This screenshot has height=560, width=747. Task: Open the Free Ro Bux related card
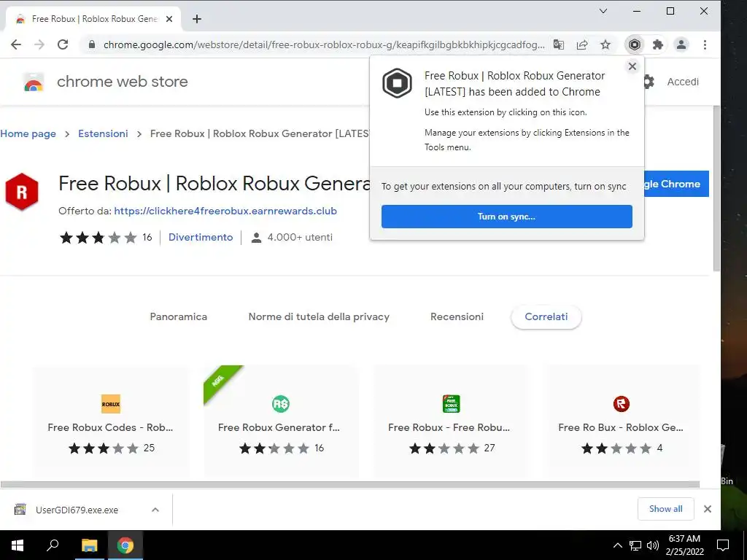coord(622,421)
